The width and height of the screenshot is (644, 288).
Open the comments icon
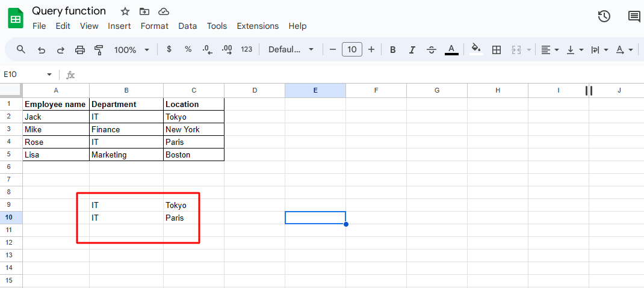(634, 17)
